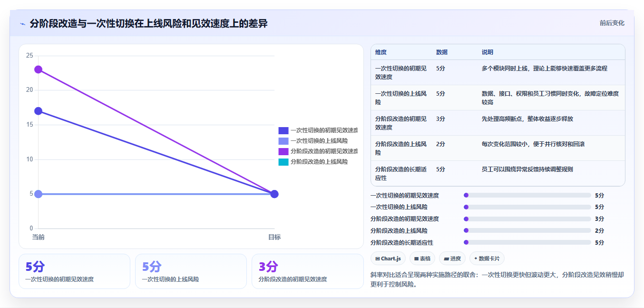This screenshot has height=308, width=644.
Task: Click table cell 一次性切换的初期见效速度
Action: [401, 72]
